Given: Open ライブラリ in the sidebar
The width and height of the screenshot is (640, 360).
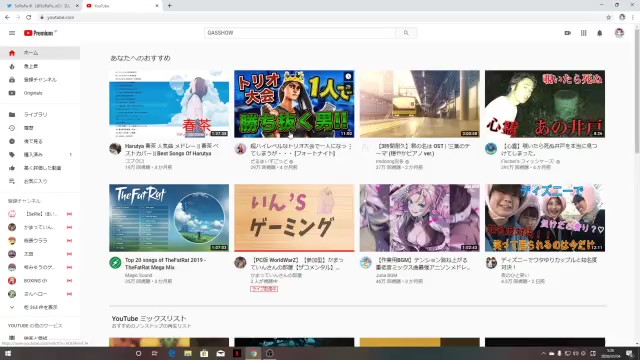Looking at the screenshot, I should (40, 115).
